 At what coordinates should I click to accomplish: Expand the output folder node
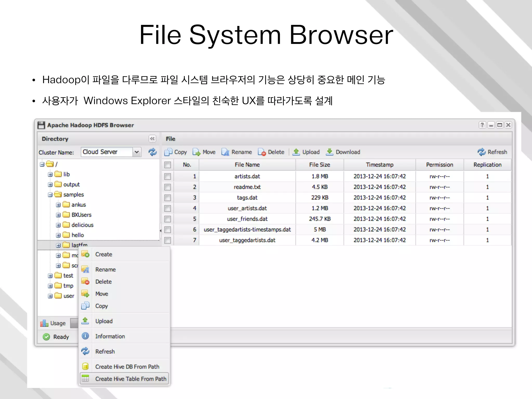pos(50,185)
